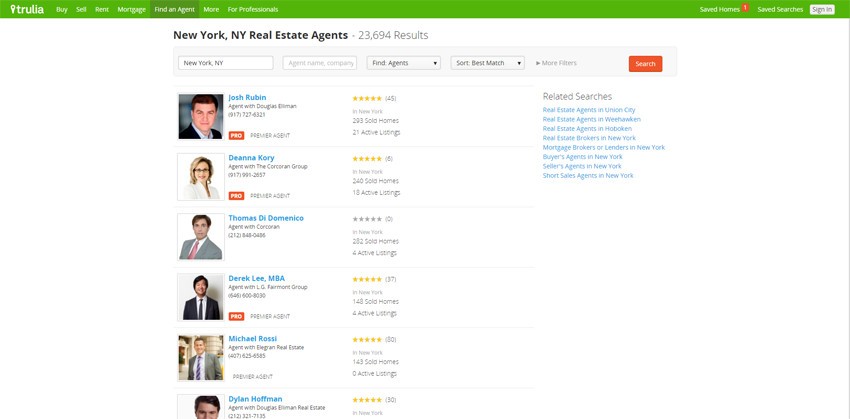Open Dylan Hoffman's profile link
The width and height of the screenshot is (850, 419).
point(255,398)
